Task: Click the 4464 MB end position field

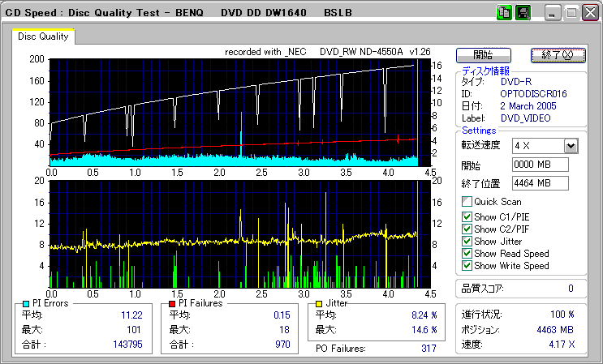Action: tap(540, 183)
